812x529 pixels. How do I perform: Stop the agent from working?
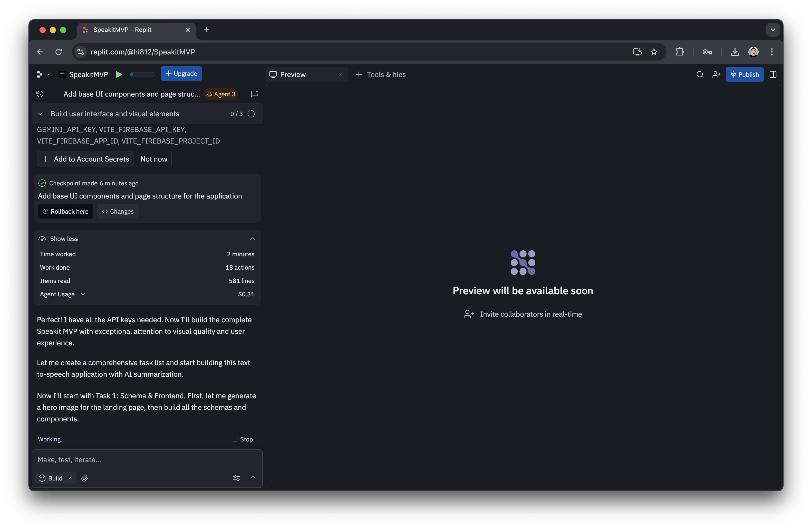tap(243, 439)
